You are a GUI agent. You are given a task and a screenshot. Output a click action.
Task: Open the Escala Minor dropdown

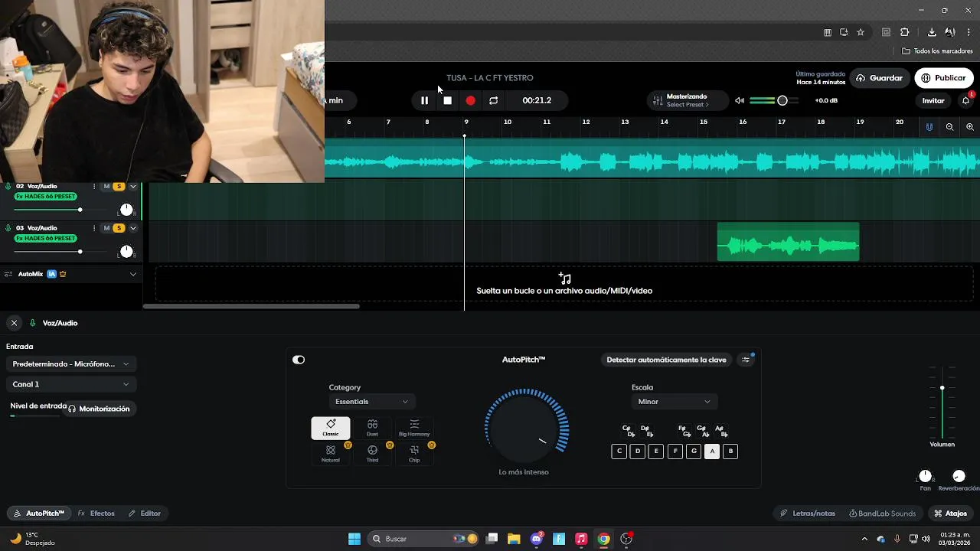click(x=674, y=402)
